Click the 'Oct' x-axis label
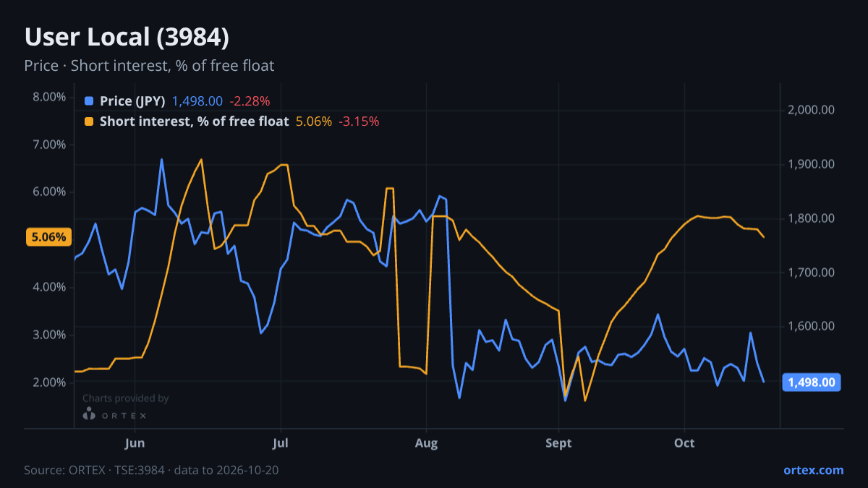The width and height of the screenshot is (868, 488). [x=684, y=442]
